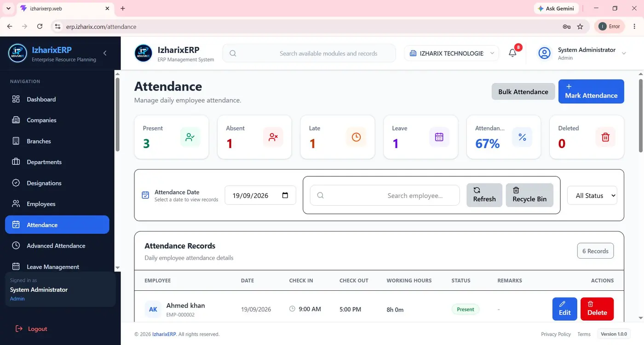The height and width of the screenshot is (345, 644).
Task: Click the System Administrator avatar icon
Action: pos(545,53)
